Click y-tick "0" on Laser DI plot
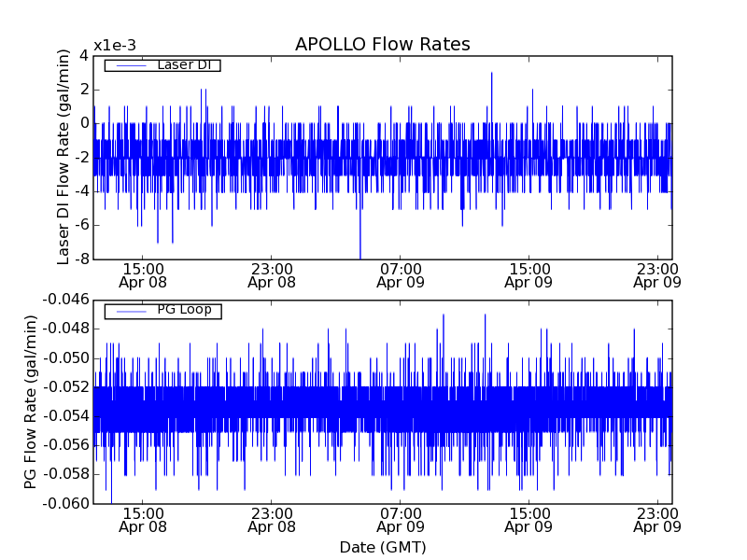The height and width of the screenshot is (560, 747). [84, 123]
